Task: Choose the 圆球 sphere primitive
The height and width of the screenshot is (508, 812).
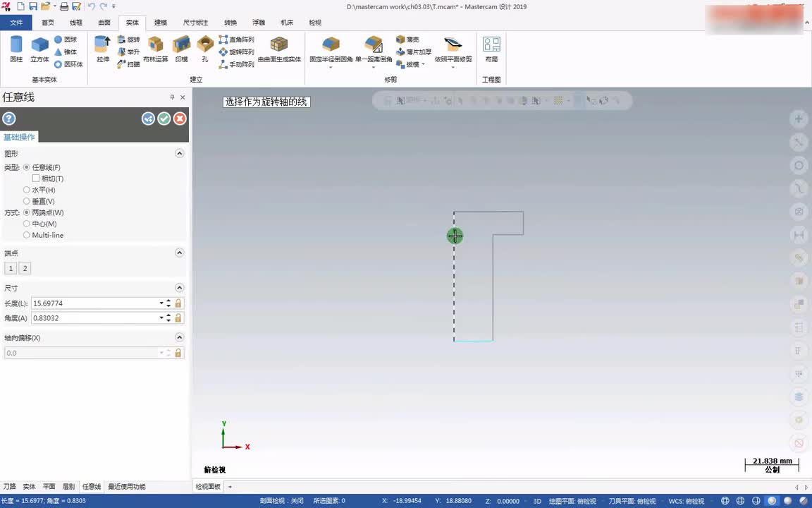Action: pos(66,40)
